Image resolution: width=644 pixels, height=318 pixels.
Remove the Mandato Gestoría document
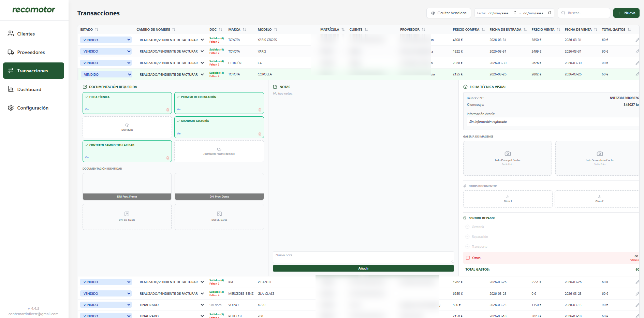pyautogui.click(x=260, y=134)
